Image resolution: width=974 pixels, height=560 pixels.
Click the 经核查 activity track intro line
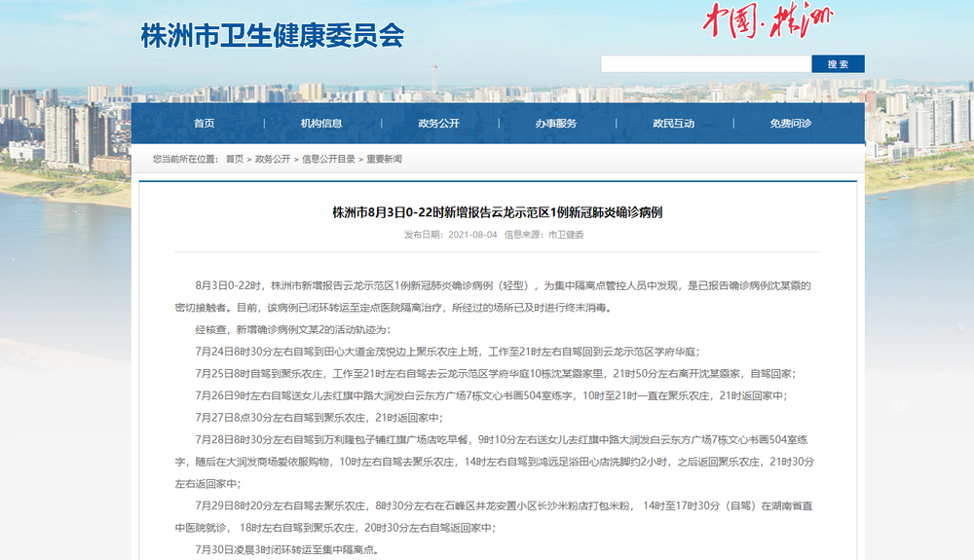click(x=279, y=330)
